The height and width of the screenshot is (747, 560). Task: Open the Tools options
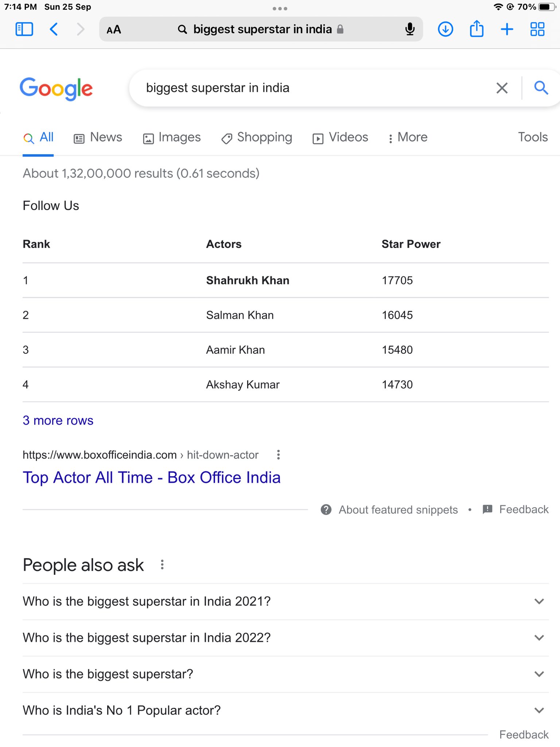(533, 137)
